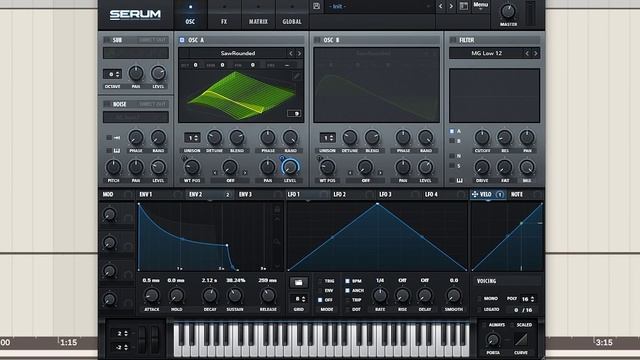
Task: Open the GLOBAL tab
Action: (292, 15)
